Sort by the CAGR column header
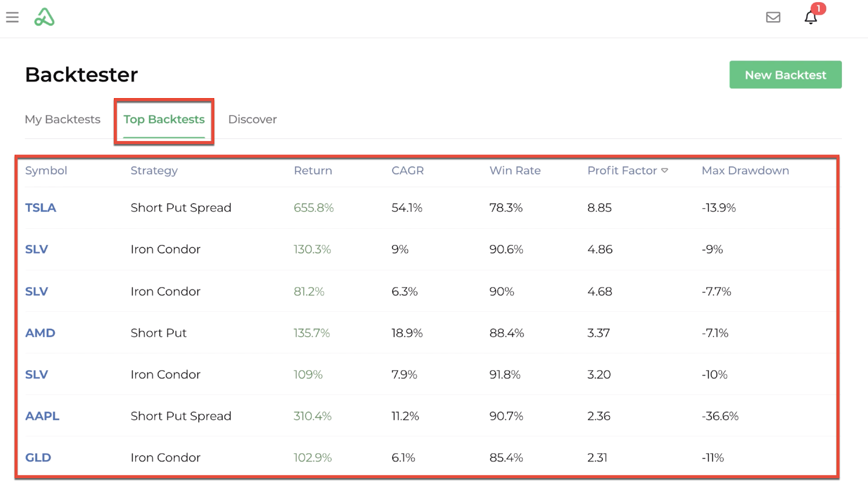Screen dimensions: 868x489 coord(407,171)
